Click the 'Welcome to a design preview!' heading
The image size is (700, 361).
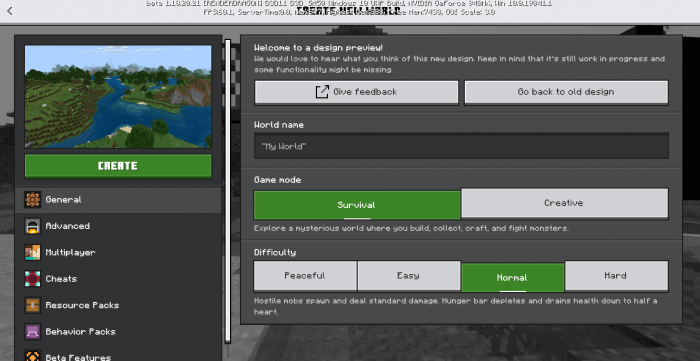tap(318, 48)
